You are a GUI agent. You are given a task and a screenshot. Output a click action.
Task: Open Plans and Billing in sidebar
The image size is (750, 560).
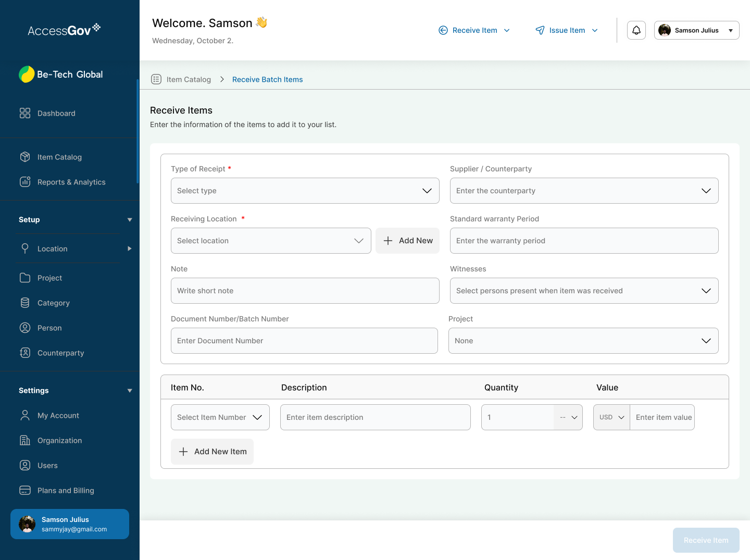(x=66, y=490)
